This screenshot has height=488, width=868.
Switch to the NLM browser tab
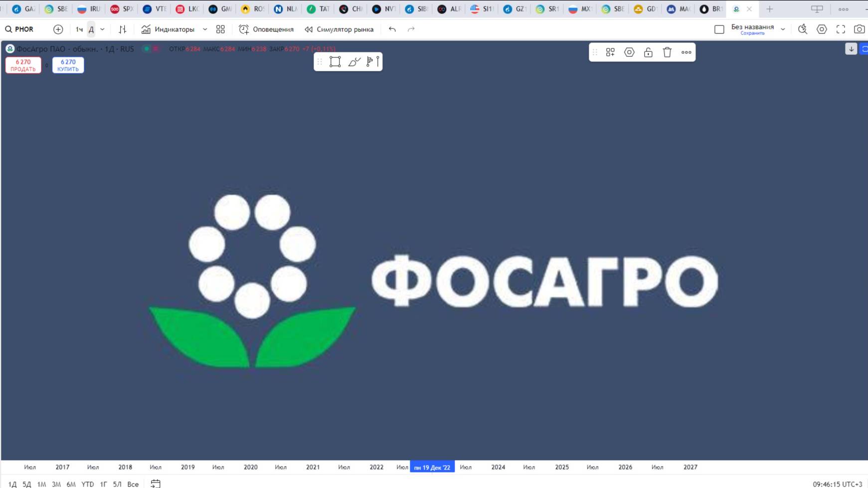tap(285, 9)
